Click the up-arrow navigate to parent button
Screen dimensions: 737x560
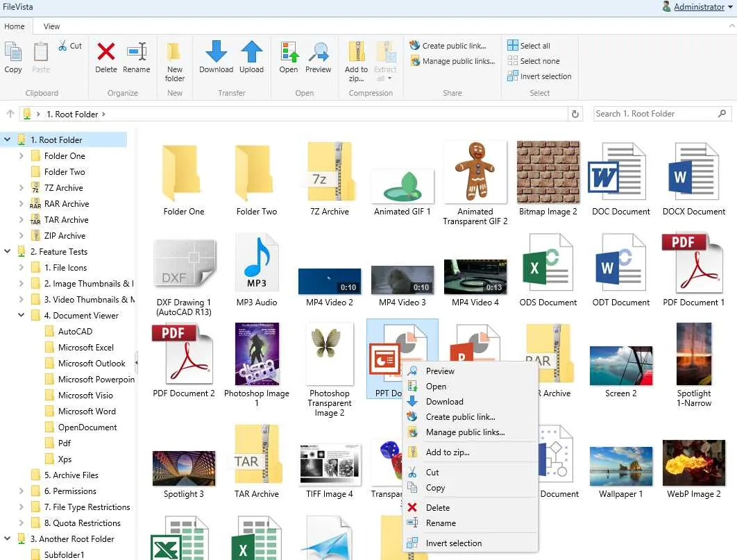click(10, 114)
